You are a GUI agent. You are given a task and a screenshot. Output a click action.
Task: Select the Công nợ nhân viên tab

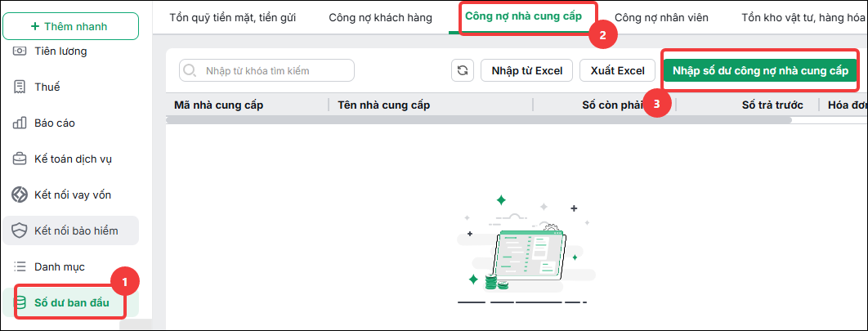(x=661, y=18)
